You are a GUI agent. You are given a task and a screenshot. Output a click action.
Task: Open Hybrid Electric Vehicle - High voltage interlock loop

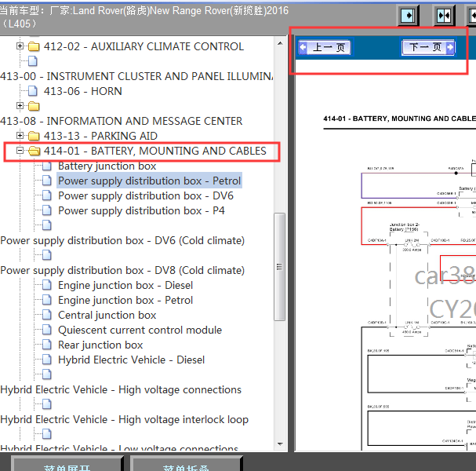tap(125, 419)
